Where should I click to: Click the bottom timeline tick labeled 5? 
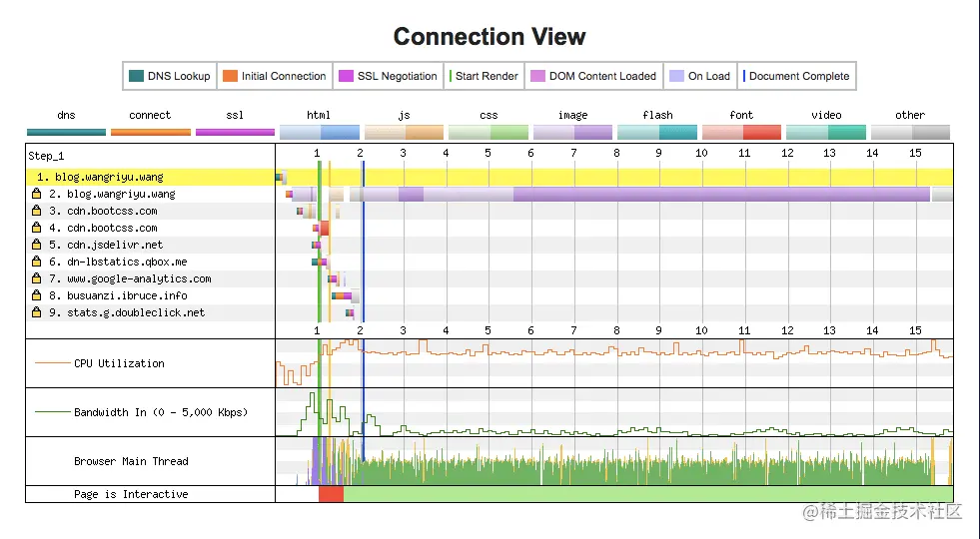[488, 330]
